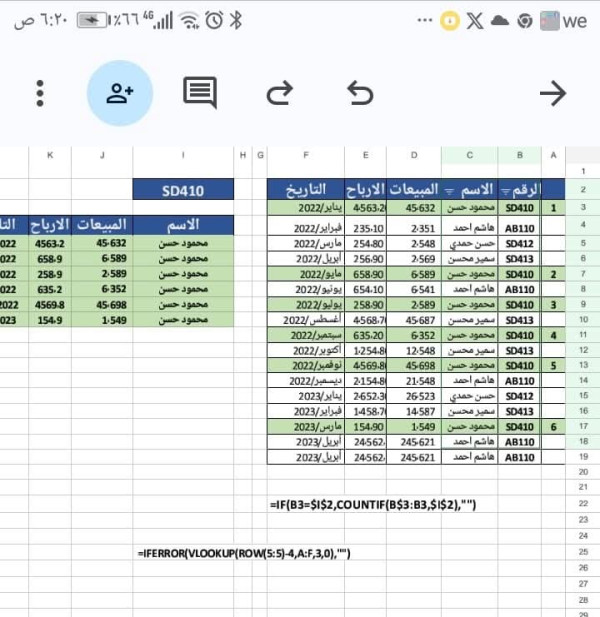Select cell 45,632 in column D

(414, 208)
